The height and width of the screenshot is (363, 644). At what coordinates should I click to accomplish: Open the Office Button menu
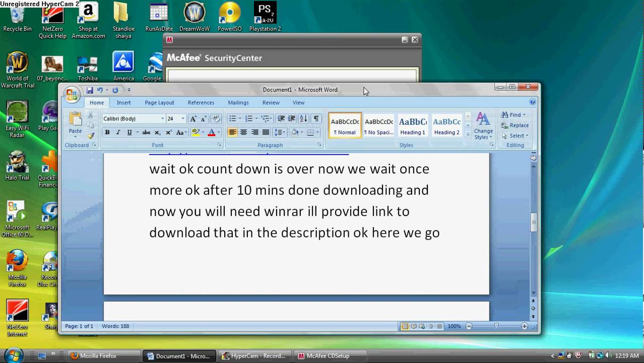72,94
